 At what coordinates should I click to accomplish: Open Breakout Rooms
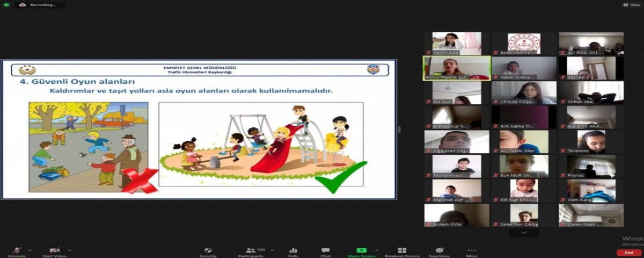[x=402, y=250]
